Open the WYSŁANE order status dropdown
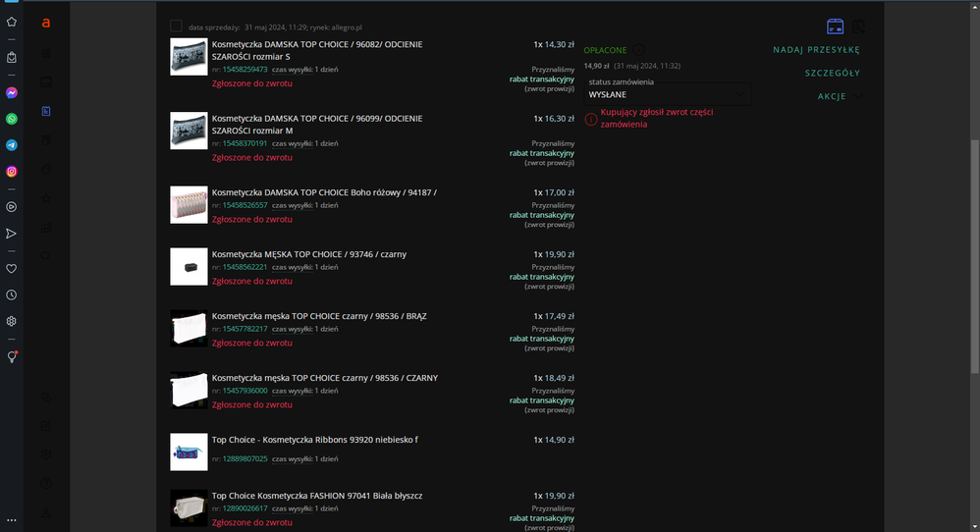 point(667,94)
